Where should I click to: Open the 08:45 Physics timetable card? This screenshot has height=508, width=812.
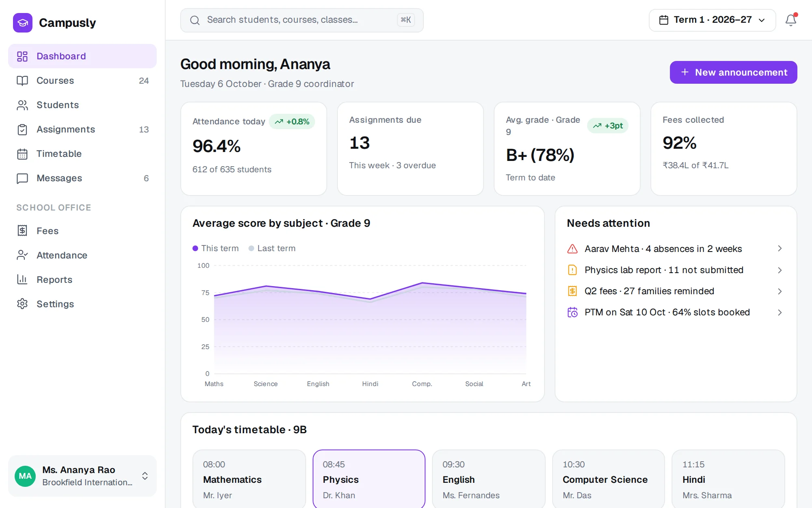tap(369, 479)
